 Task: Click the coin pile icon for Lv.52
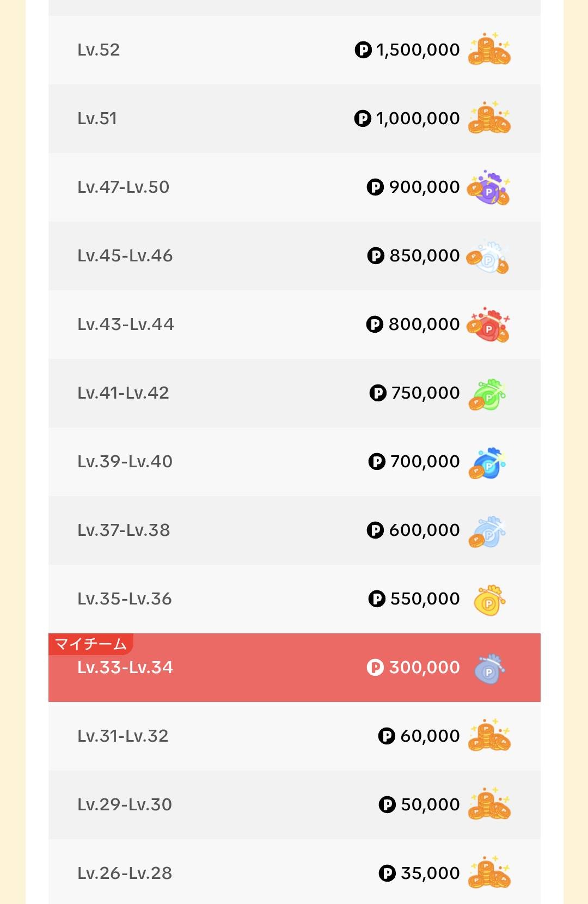click(489, 50)
